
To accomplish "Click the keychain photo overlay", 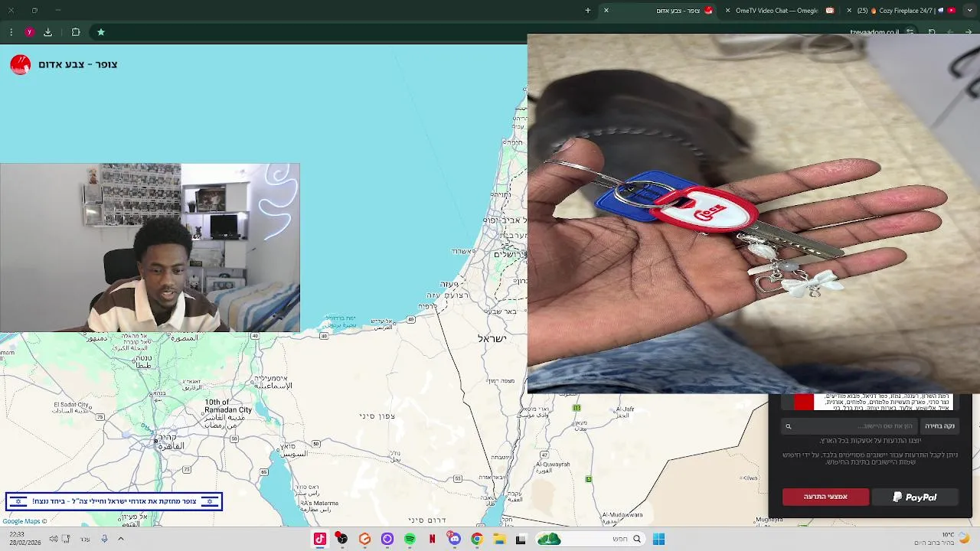I will [753, 214].
